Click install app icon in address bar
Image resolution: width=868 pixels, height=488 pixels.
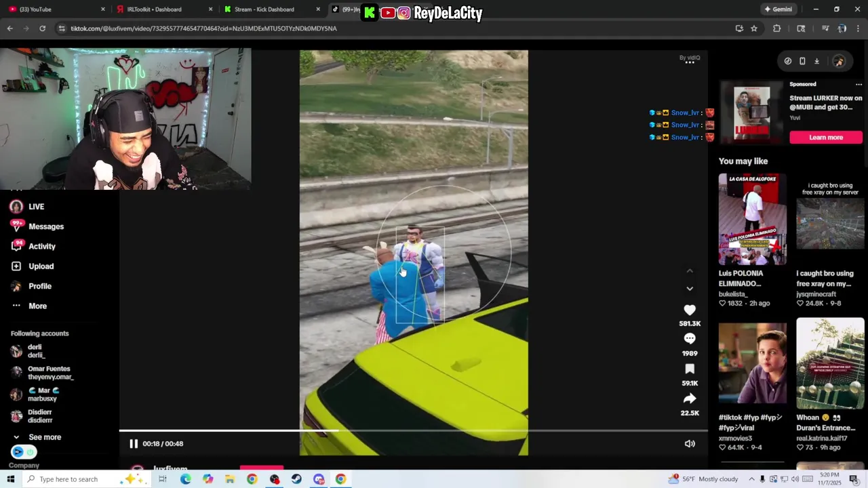click(x=739, y=28)
